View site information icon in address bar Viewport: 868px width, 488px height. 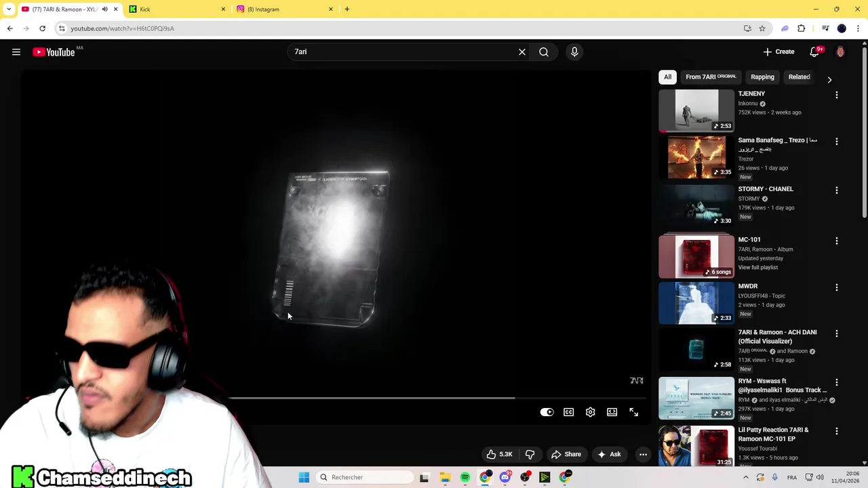[62, 28]
